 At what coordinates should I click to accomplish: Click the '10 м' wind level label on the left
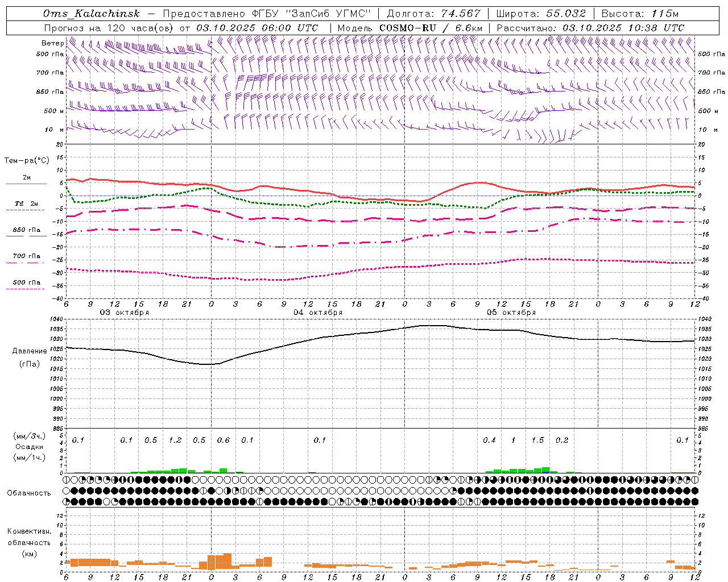point(55,130)
